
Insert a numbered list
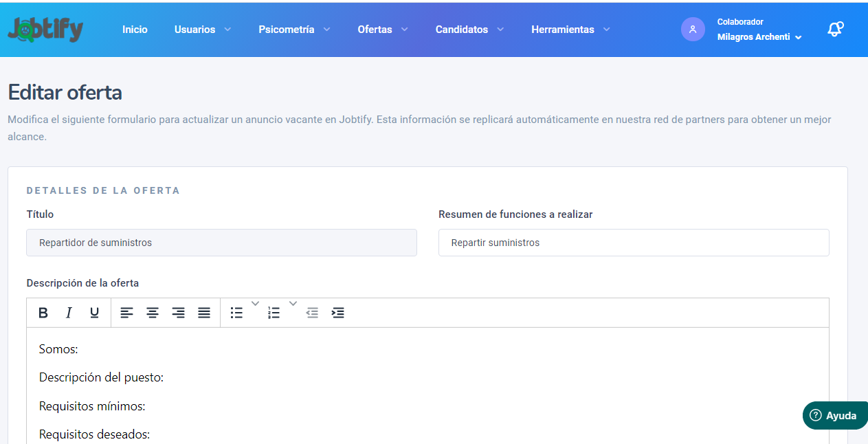pos(274,313)
